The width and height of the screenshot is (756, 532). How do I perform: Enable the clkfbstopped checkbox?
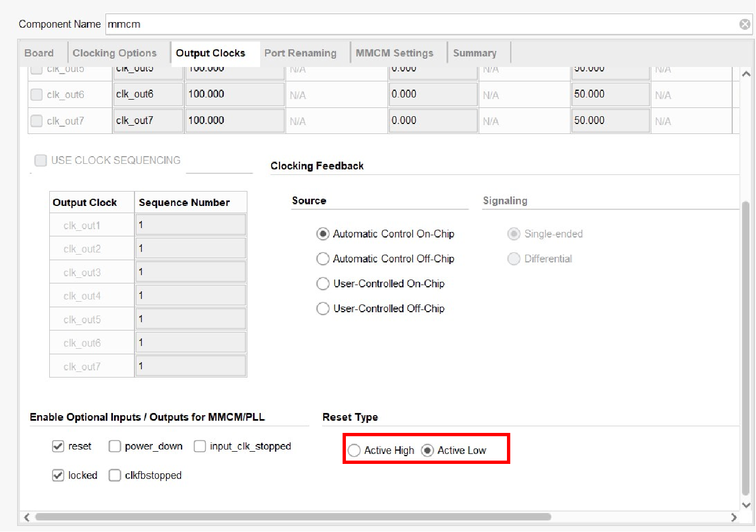click(x=115, y=476)
